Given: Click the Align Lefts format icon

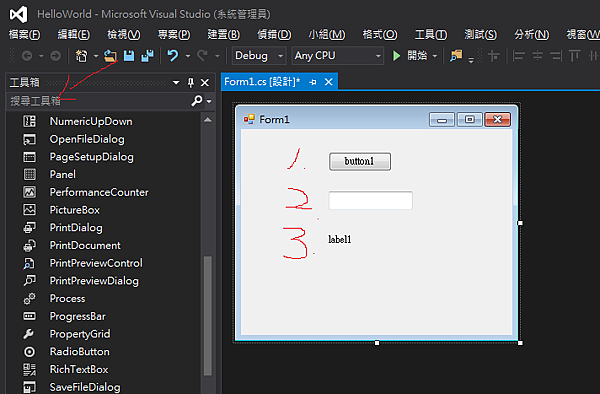Looking at the screenshot, I should [518, 56].
